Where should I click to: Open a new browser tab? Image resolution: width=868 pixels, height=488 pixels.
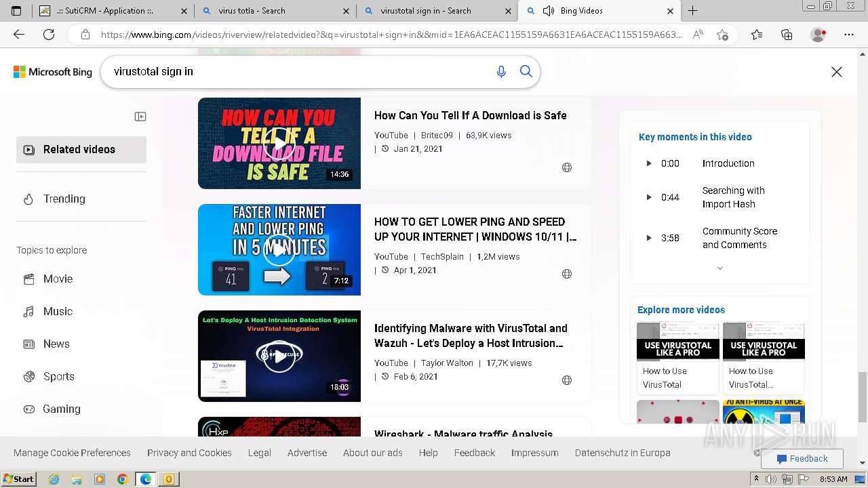click(x=692, y=11)
